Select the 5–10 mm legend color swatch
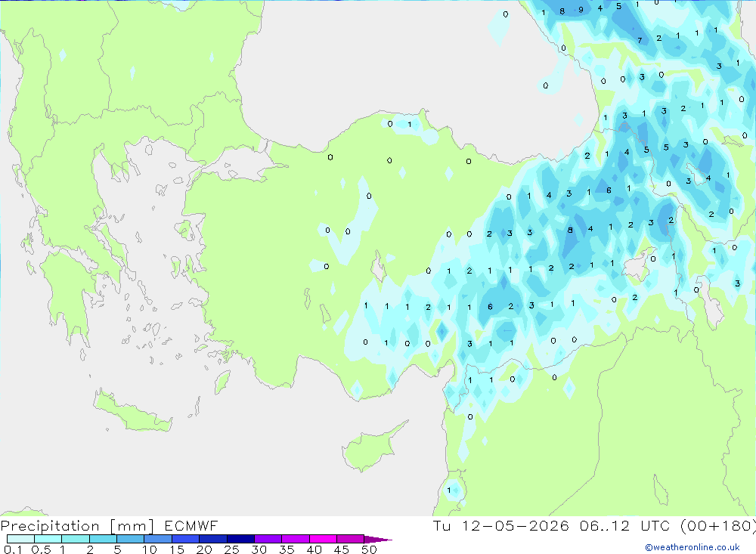The image size is (756, 554). (x=131, y=539)
